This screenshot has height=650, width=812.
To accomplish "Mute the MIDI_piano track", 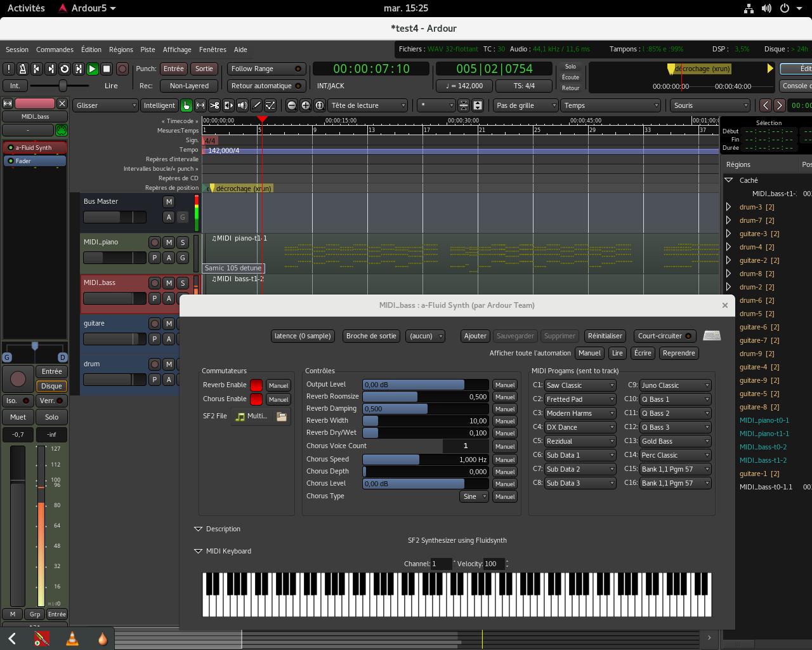I will tap(169, 242).
